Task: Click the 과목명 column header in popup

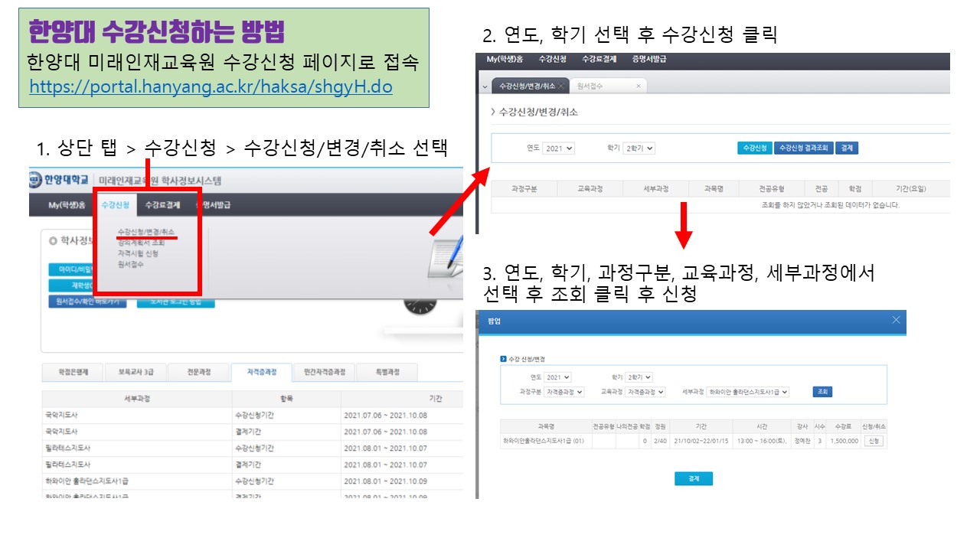Action: tap(546, 425)
